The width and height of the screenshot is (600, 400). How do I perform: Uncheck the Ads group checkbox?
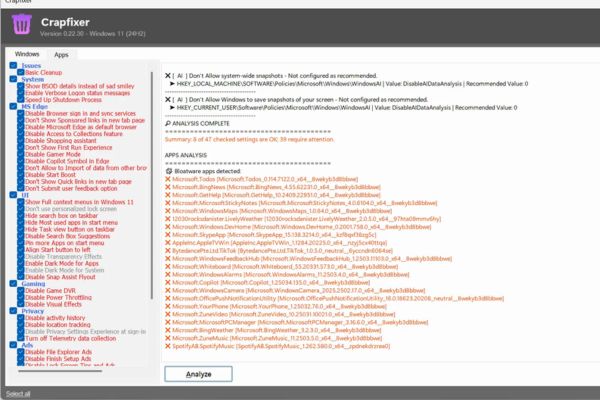13,345
